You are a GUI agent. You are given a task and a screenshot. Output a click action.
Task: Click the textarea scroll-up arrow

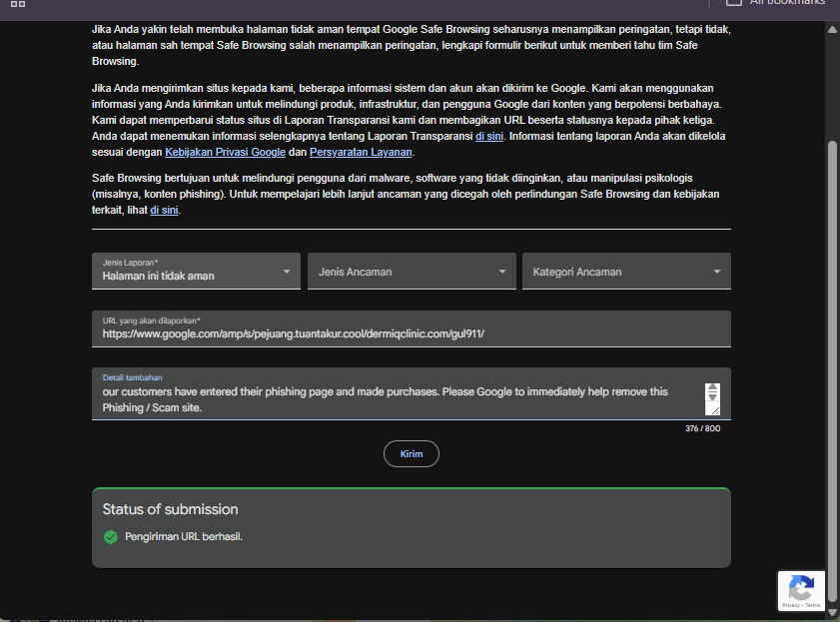click(712, 387)
